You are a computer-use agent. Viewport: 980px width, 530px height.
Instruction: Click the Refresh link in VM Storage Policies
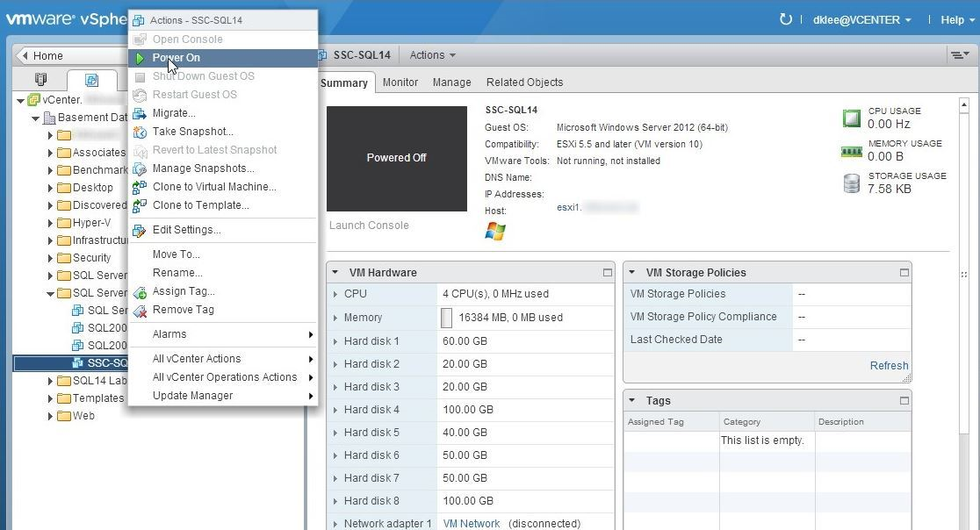coord(889,366)
